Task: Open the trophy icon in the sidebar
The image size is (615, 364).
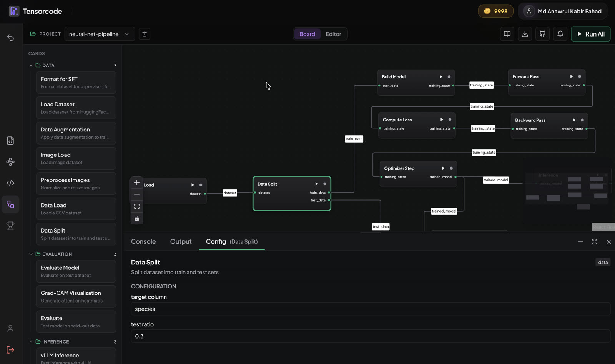Action: click(x=10, y=226)
